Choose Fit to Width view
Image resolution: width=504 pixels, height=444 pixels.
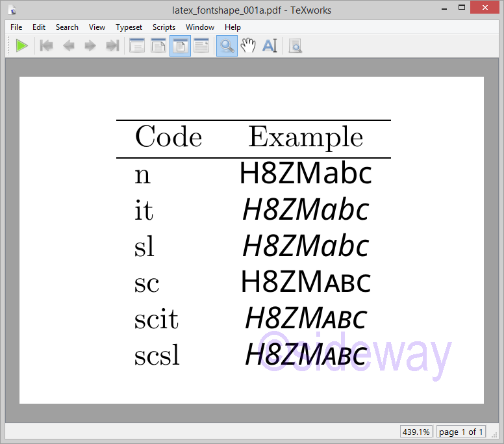[158, 46]
